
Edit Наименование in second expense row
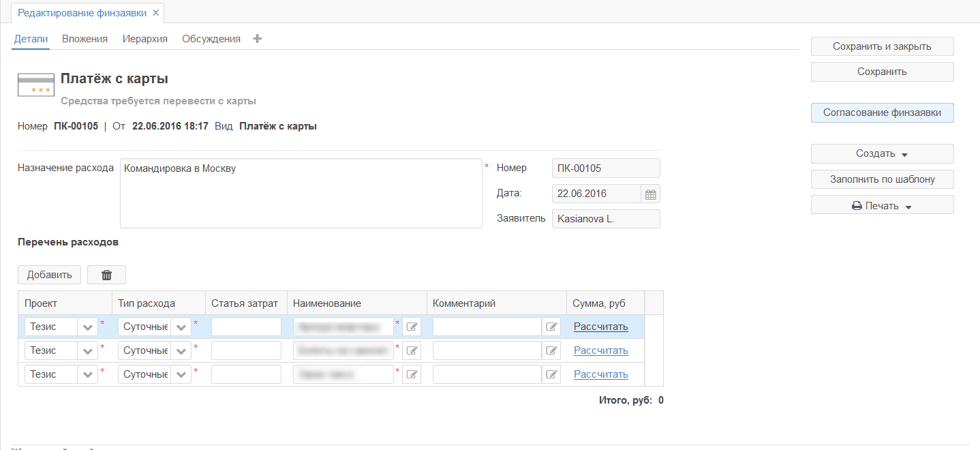coord(412,350)
